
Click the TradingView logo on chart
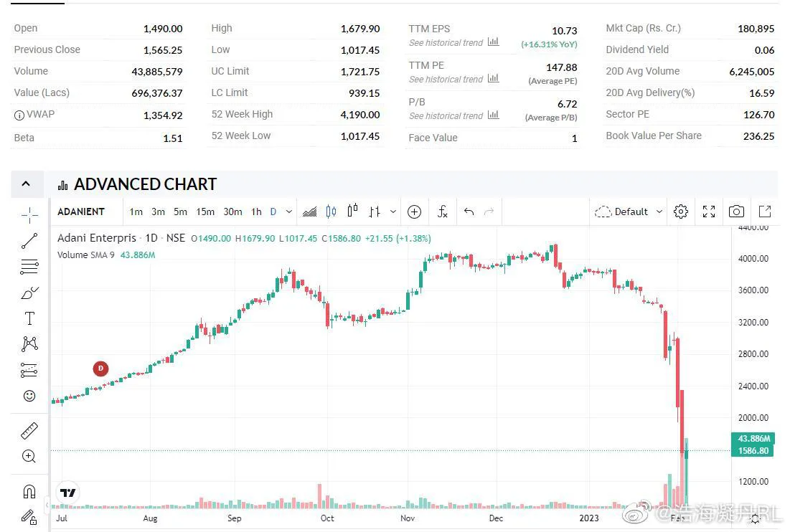tap(67, 493)
